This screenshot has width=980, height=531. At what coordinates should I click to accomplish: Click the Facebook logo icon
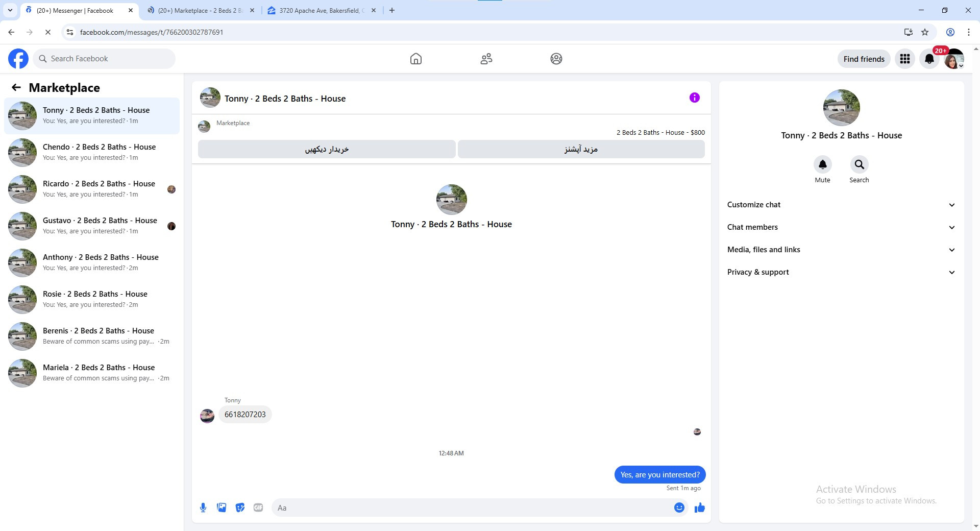coord(18,59)
